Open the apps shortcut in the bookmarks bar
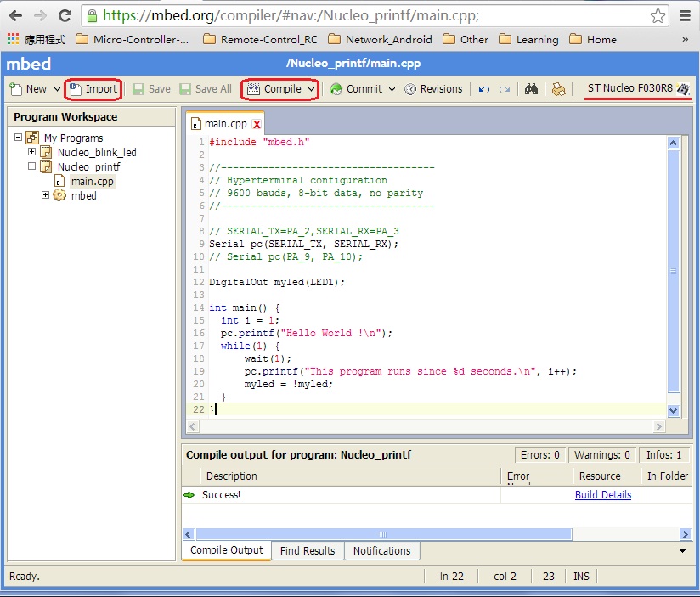This screenshot has height=597, width=700. click(x=36, y=40)
